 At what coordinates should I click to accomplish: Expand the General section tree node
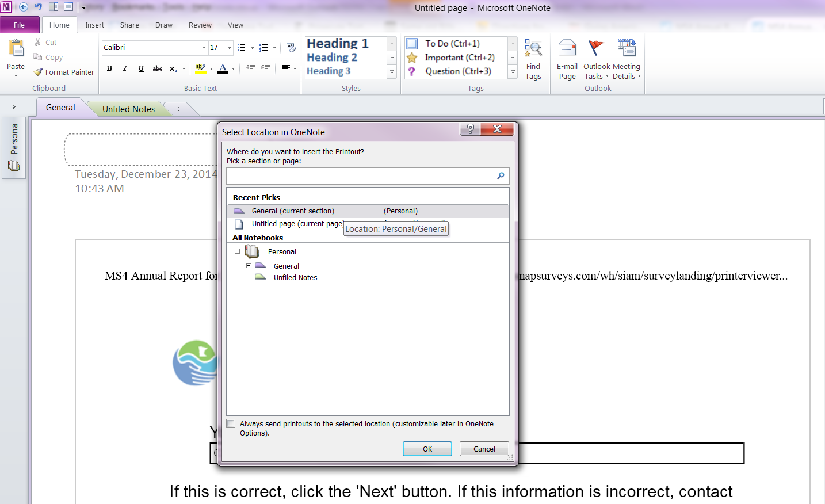point(249,266)
